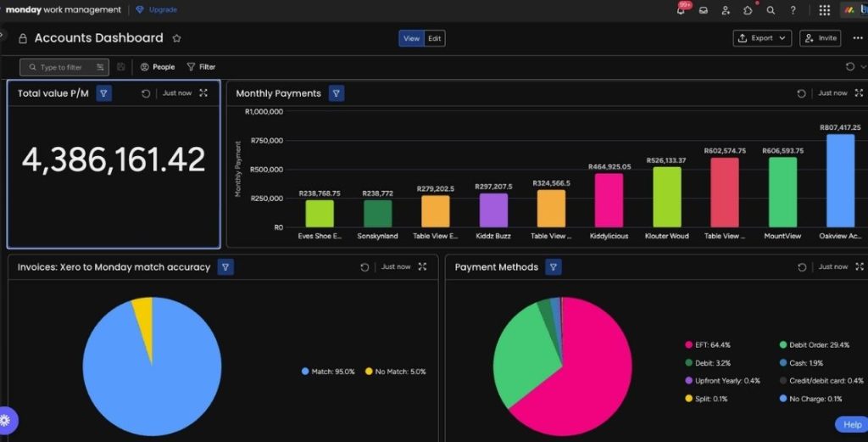Viewport: 868px width, 442px height.
Task: Open the Filter menu in toolbar
Action: click(201, 67)
